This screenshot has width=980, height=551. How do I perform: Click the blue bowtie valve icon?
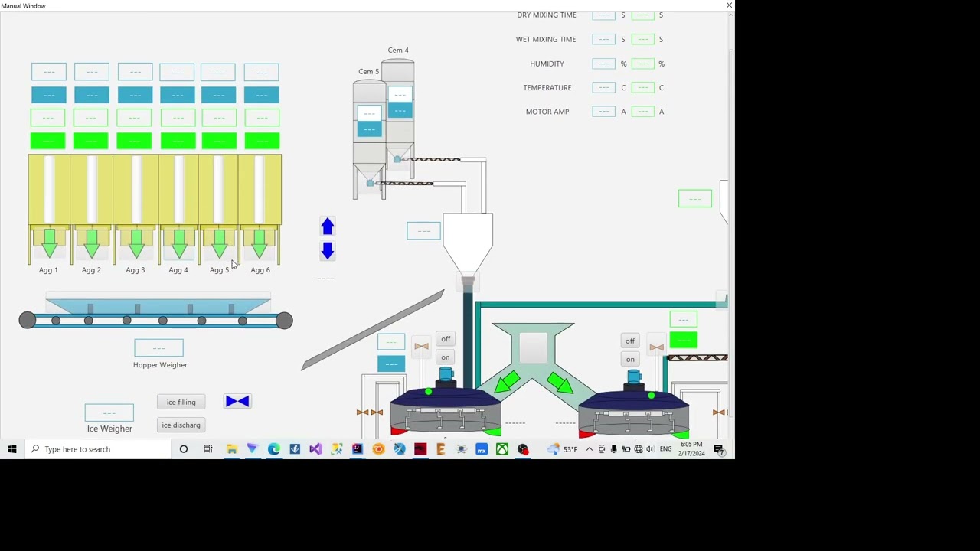click(x=237, y=401)
